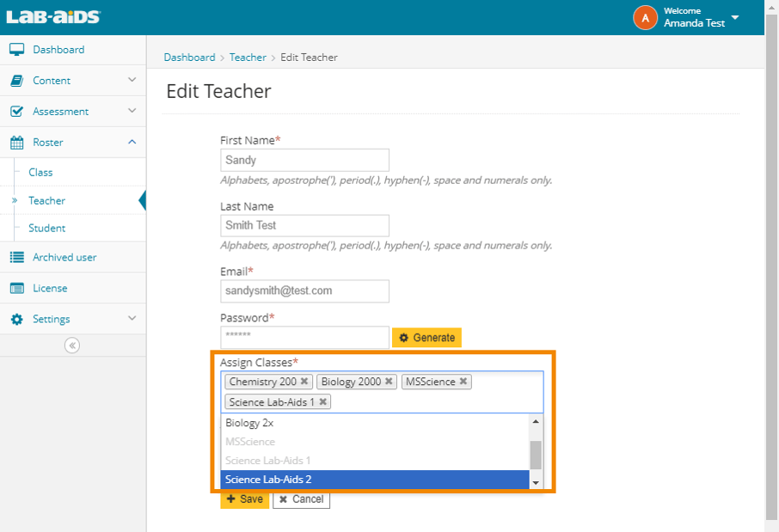Click the Content sidebar icon

tap(19, 80)
